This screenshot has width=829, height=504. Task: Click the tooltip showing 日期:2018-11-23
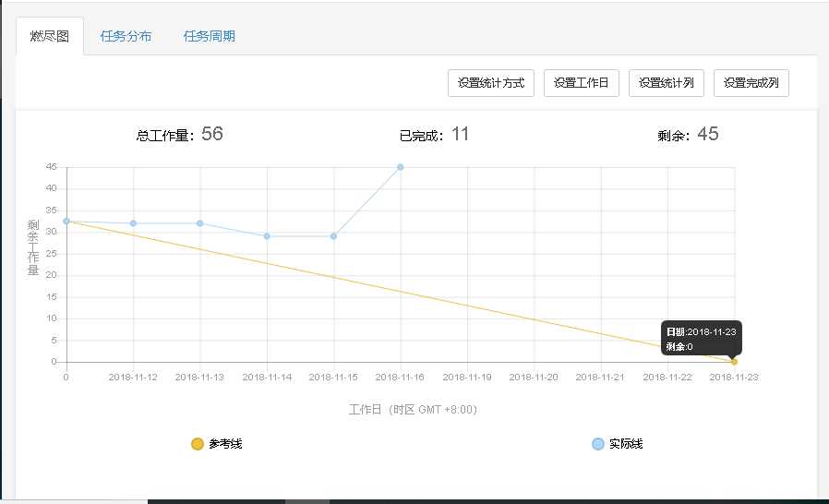click(x=701, y=339)
